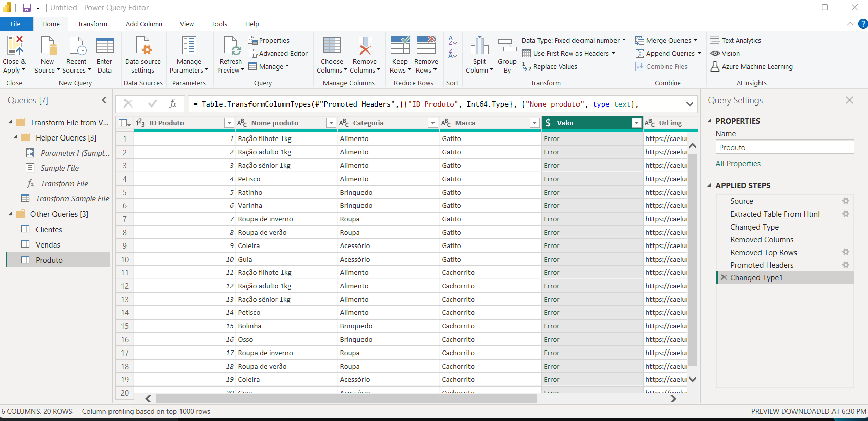
Task: Open Use First Row as Headers dropdown
Action: tap(568, 53)
